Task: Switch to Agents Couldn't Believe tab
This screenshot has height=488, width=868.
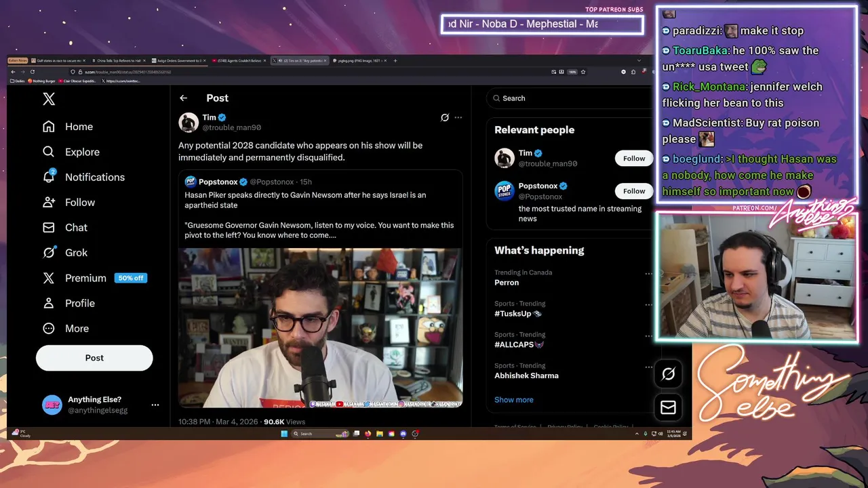Action: click(238, 60)
